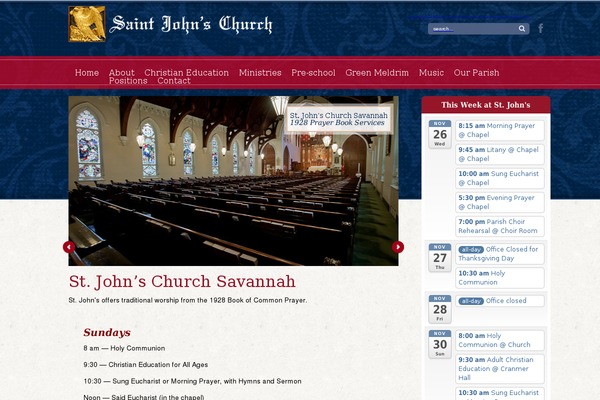Open 9:45 am Litany event

499,154
